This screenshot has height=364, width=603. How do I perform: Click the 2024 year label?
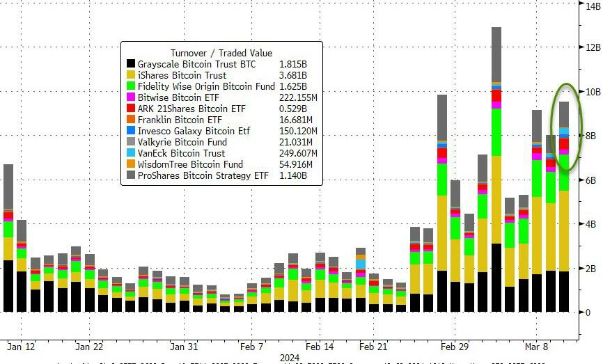(290, 358)
